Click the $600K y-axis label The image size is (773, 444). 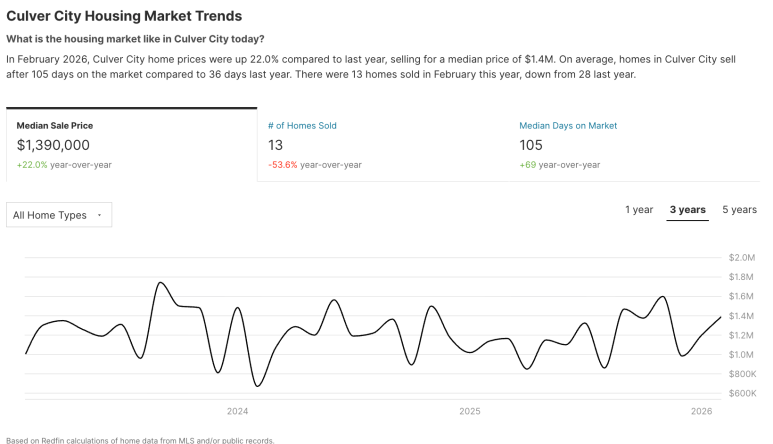click(x=743, y=393)
